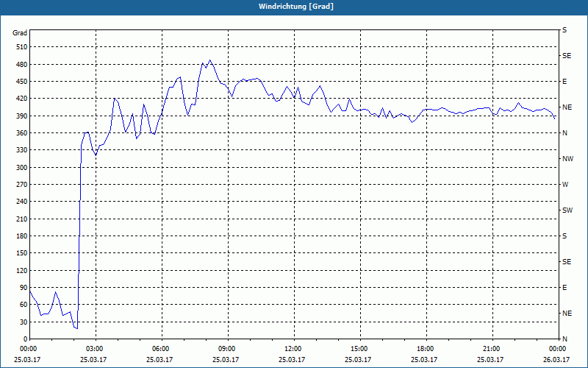588x368 pixels.
Task: Click the 15:00 time label
Action: click(x=360, y=349)
